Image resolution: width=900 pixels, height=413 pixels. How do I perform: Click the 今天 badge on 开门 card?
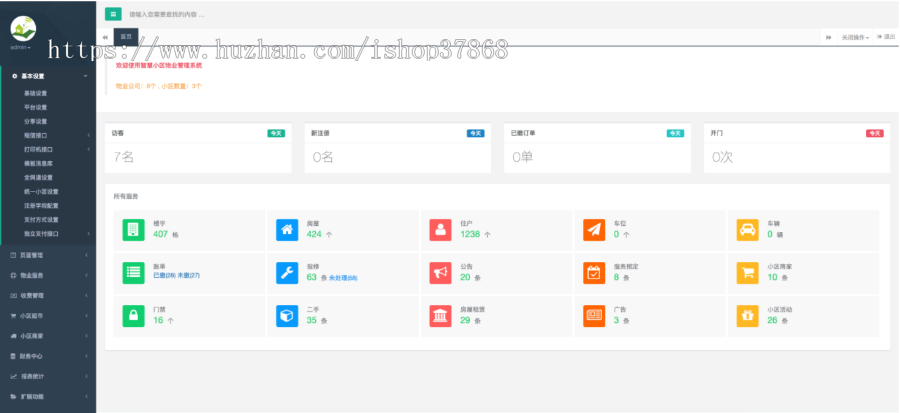pyautogui.click(x=875, y=133)
